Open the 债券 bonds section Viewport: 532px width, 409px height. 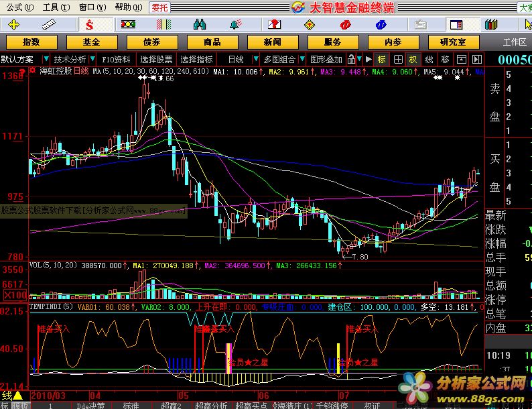coord(152,42)
